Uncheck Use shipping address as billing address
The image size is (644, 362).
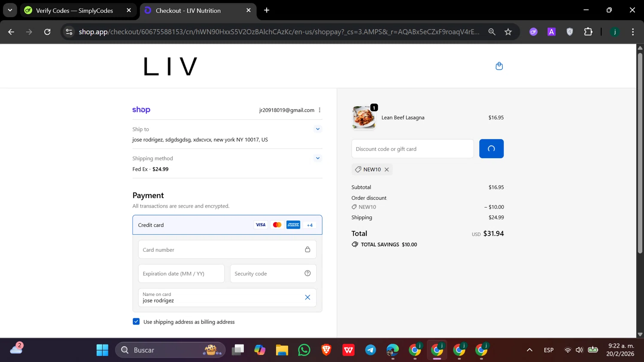tap(136, 322)
